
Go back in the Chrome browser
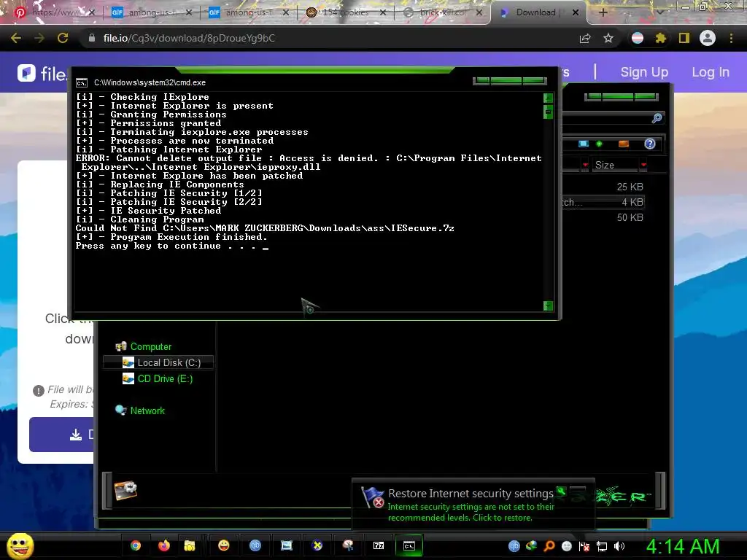pos(16,38)
